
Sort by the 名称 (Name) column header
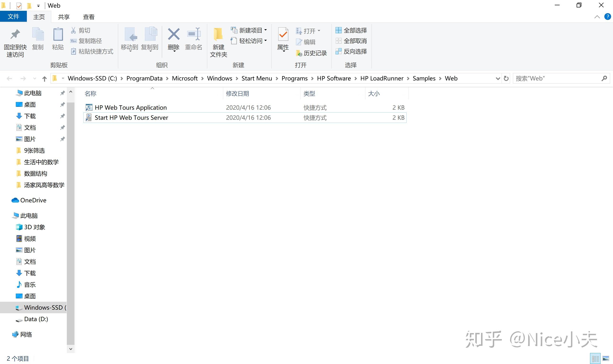tap(91, 93)
